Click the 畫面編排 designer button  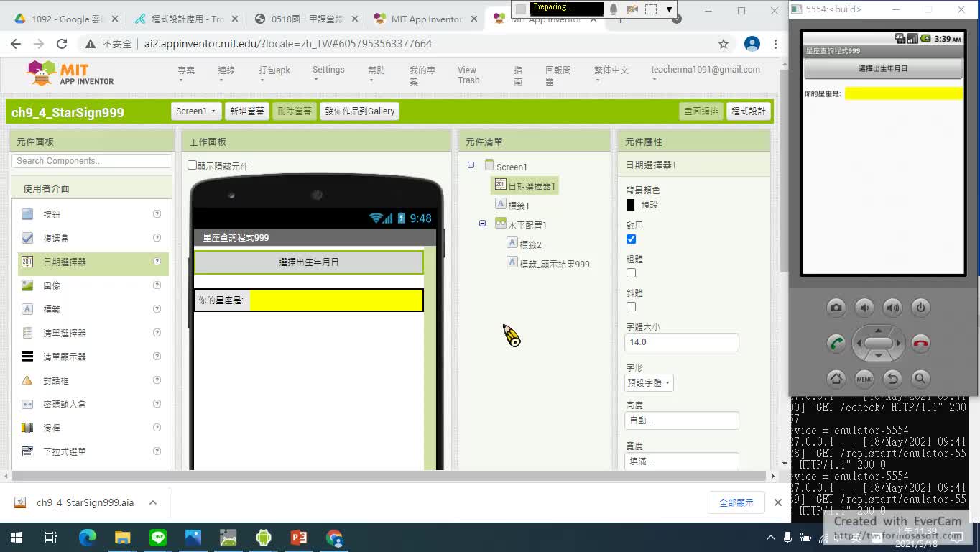tap(701, 111)
